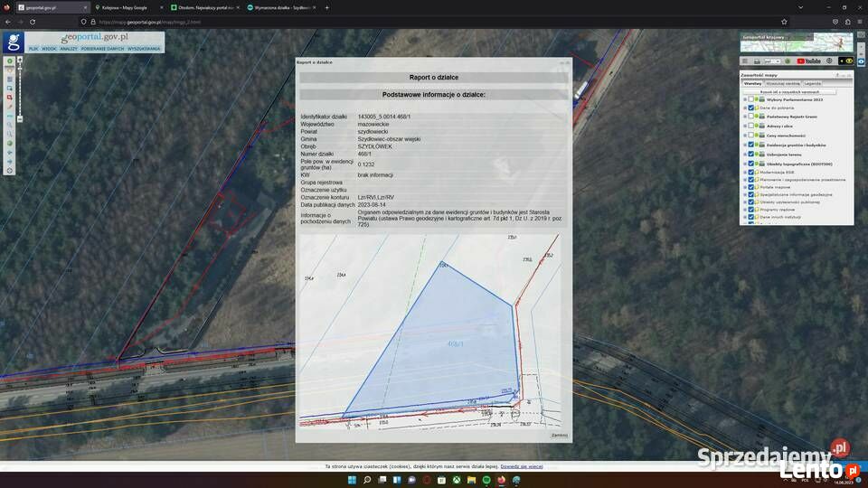Switch to the Warstwy tab

752,83
